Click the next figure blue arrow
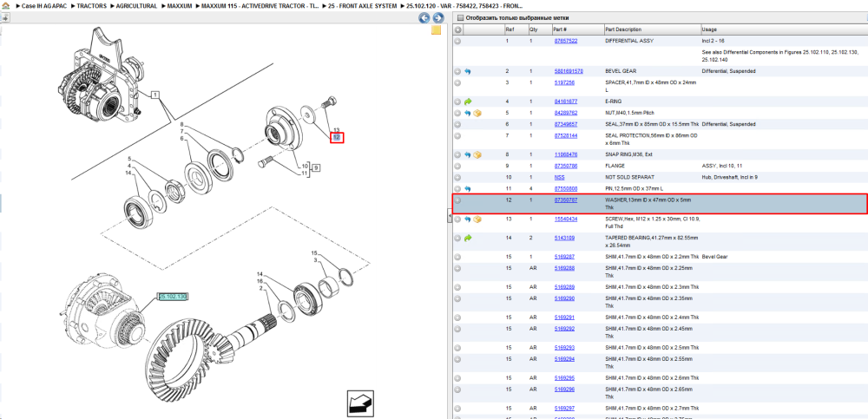Viewport: 868px width, 419px height. (x=437, y=17)
